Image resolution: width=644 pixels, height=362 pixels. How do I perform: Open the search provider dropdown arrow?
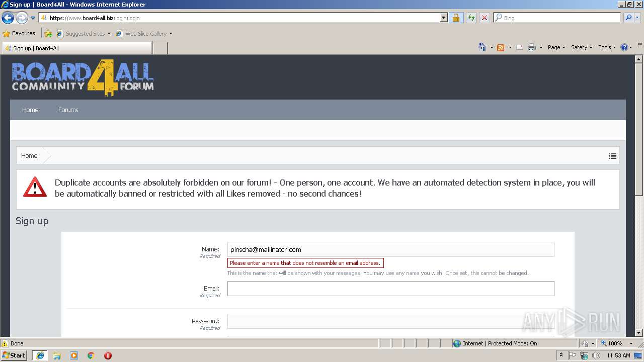tap(637, 18)
